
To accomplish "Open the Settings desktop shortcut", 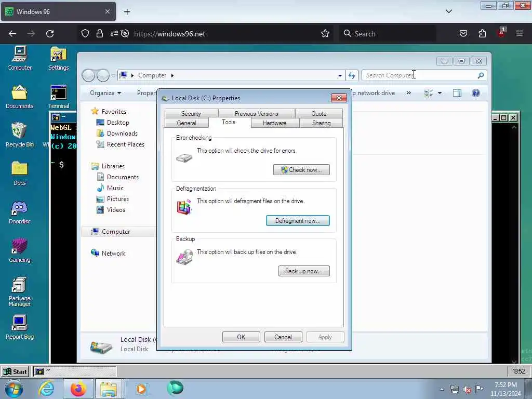I will [58, 58].
